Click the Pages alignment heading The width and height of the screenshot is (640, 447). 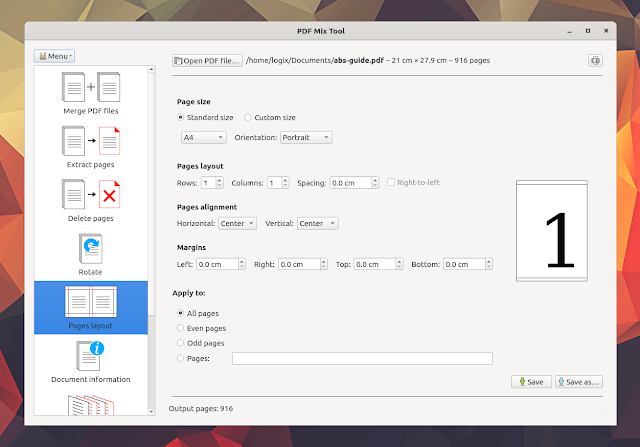pyautogui.click(x=207, y=207)
